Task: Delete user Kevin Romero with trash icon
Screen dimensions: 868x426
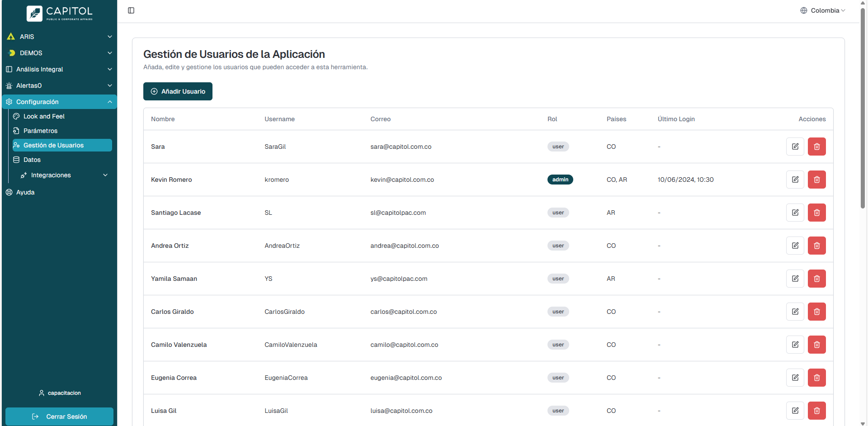Action: pyautogui.click(x=816, y=180)
